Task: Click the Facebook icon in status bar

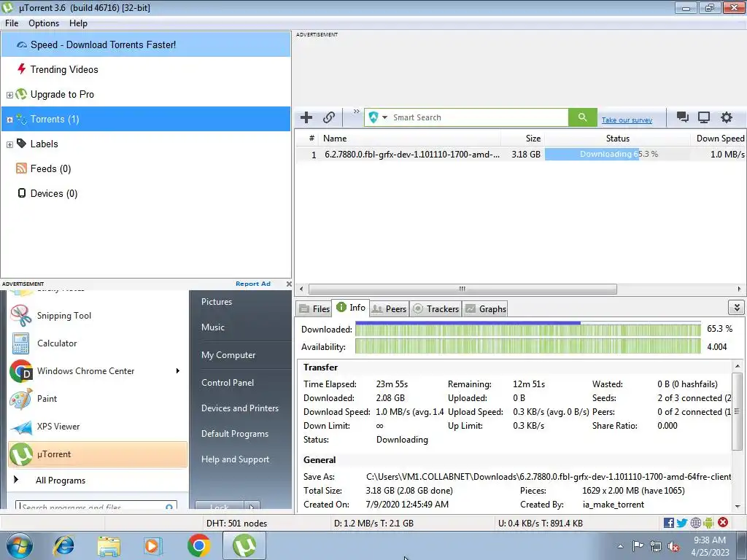Action: [x=668, y=523]
